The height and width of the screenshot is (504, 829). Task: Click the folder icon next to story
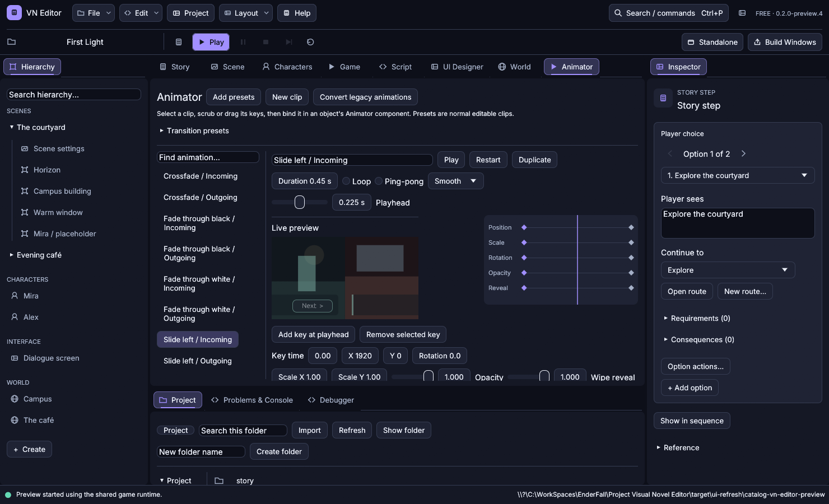tap(219, 480)
